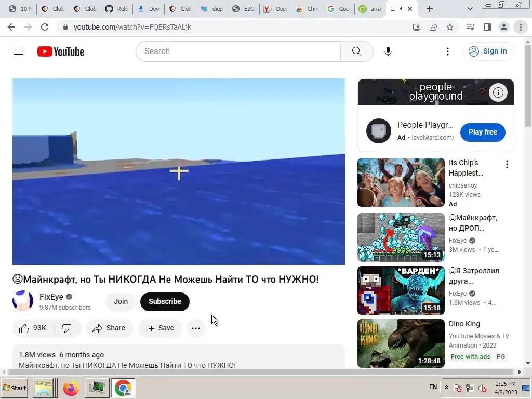Image resolution: width=532 pixels, height=399 pixels.
Task: Open the Dino King movie thumbnail
Action: 401,343
